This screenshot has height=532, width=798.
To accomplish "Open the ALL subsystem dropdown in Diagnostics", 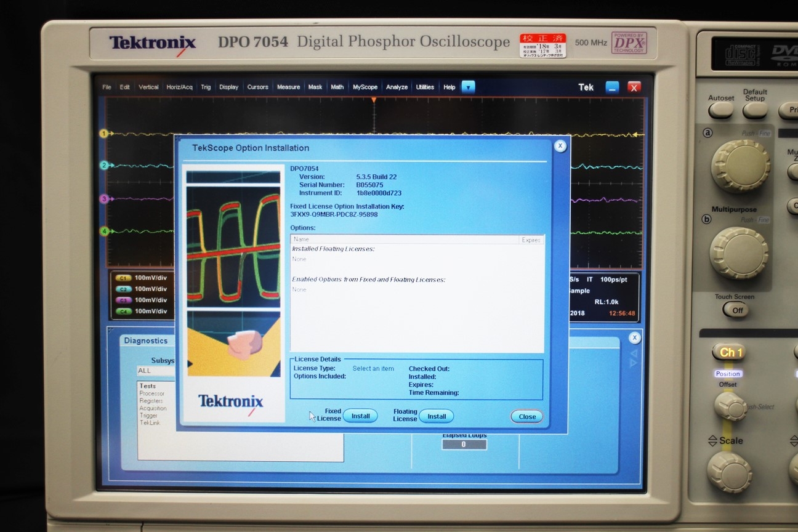I will tap(156, 371).
